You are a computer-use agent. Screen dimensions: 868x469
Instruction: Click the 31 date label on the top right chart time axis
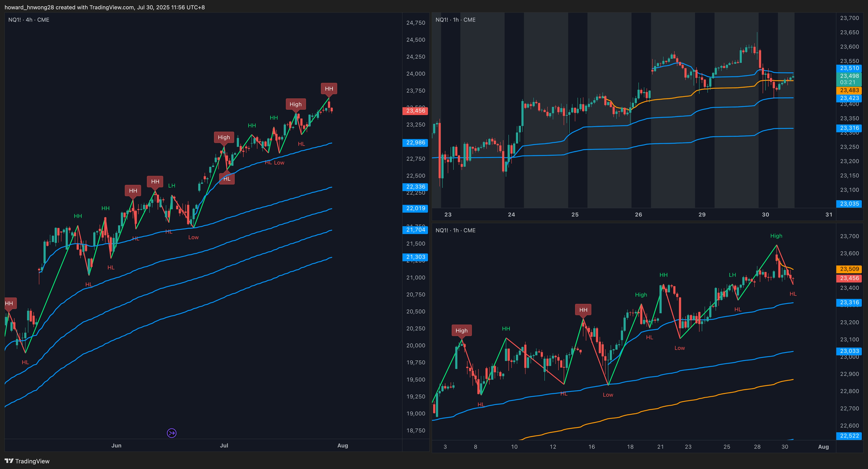click(x=829, y=215)
